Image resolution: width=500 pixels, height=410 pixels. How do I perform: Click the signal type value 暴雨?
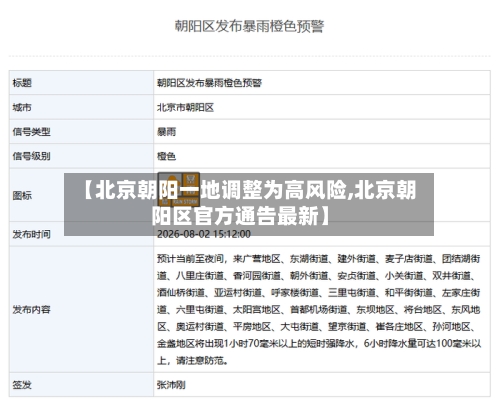point(166,132)
